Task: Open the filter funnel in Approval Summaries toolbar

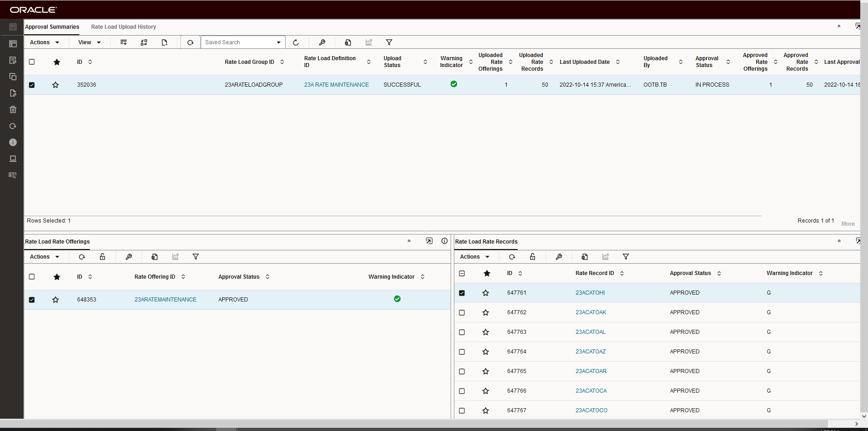Action: click(x=389, y=42)
